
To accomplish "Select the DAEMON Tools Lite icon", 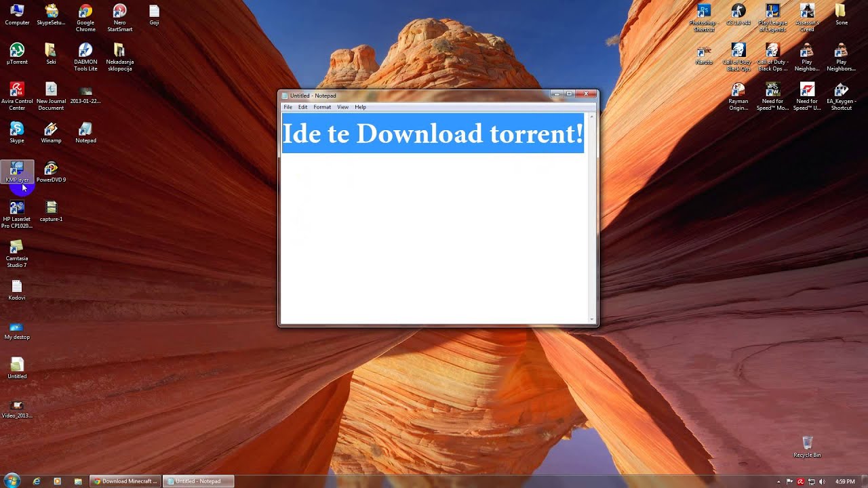I will coord(85,58).
